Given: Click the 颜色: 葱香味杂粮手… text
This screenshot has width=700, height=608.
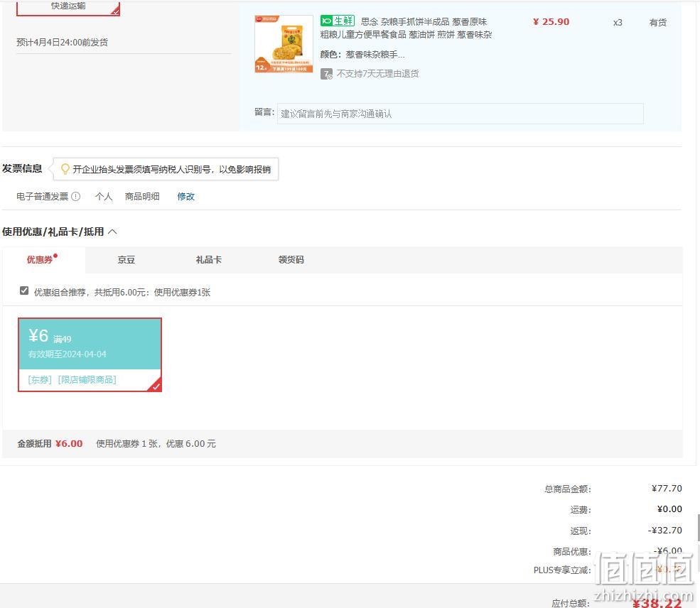Looking at the screenshot, I should (362, 55).
